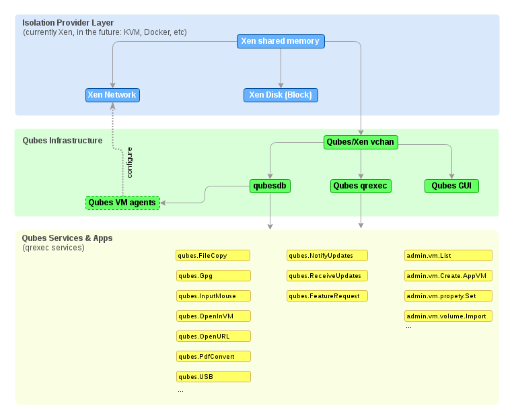Select the admin.vm.List service

[448, 256]
